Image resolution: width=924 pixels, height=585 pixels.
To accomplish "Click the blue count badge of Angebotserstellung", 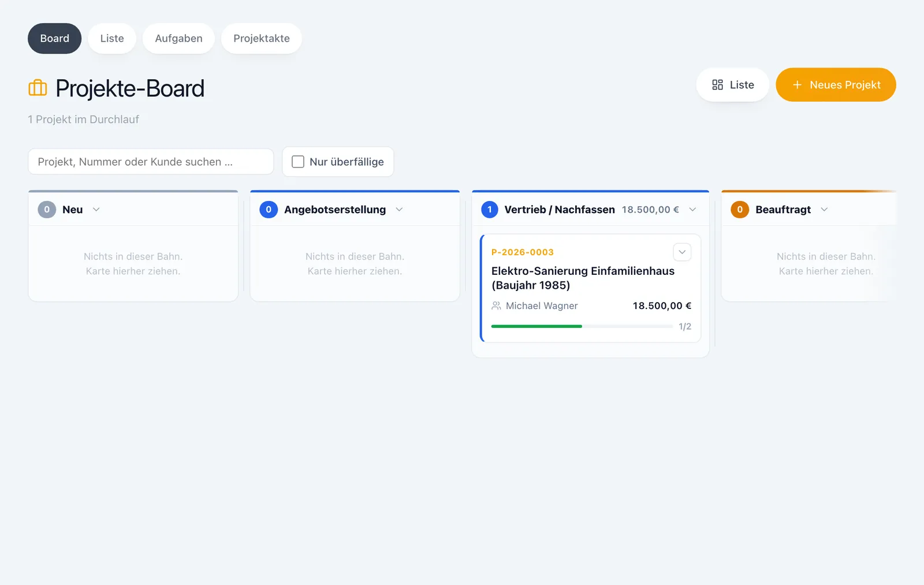I will [x=269, y=210].
